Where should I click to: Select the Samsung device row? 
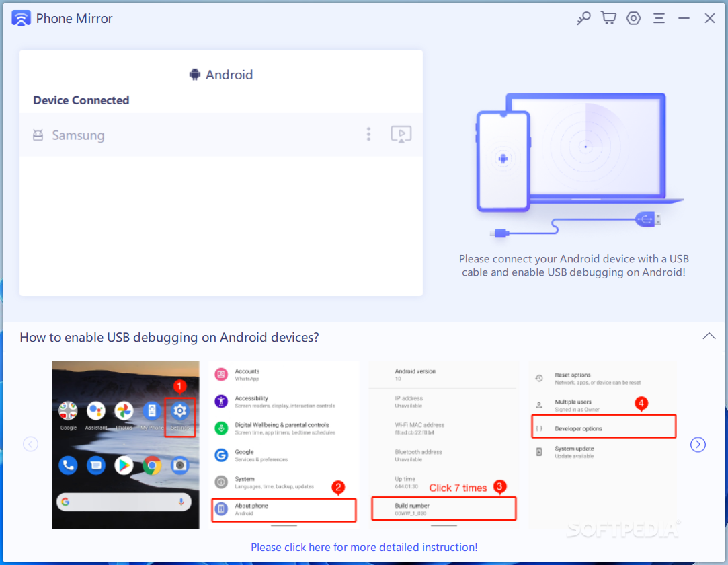221,135
